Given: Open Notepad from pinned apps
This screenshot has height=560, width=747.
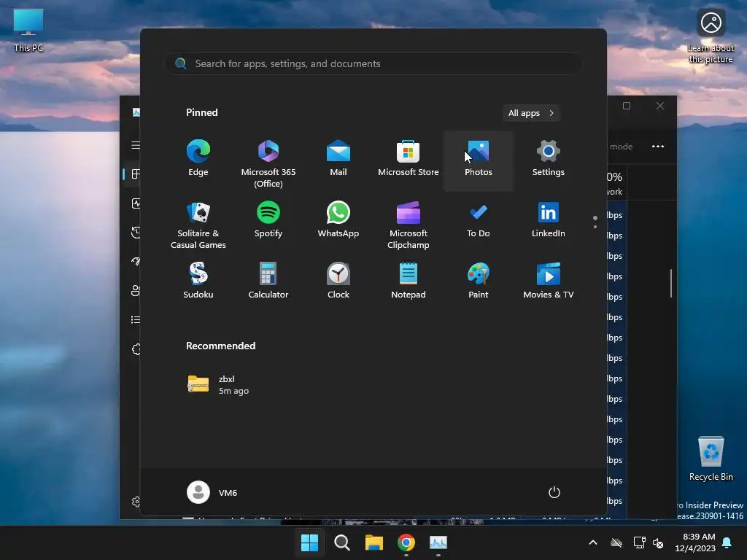Looking at the screenshot, I should (409, 281).
